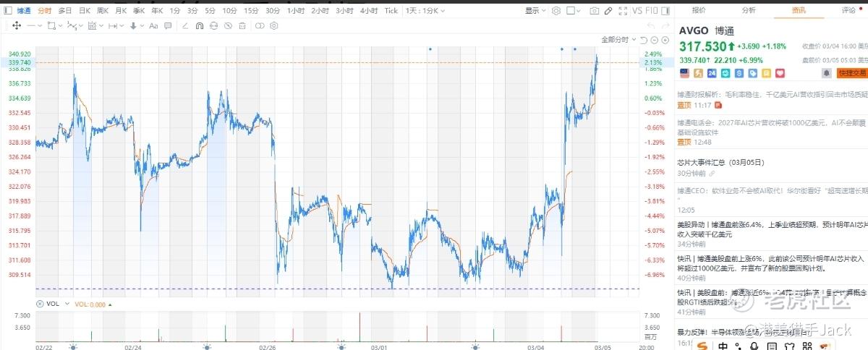Image resolution: width=868 pixels, height=350 pixels.
Task: Enter fullscreen chart mode
Action: coord(623,11)
